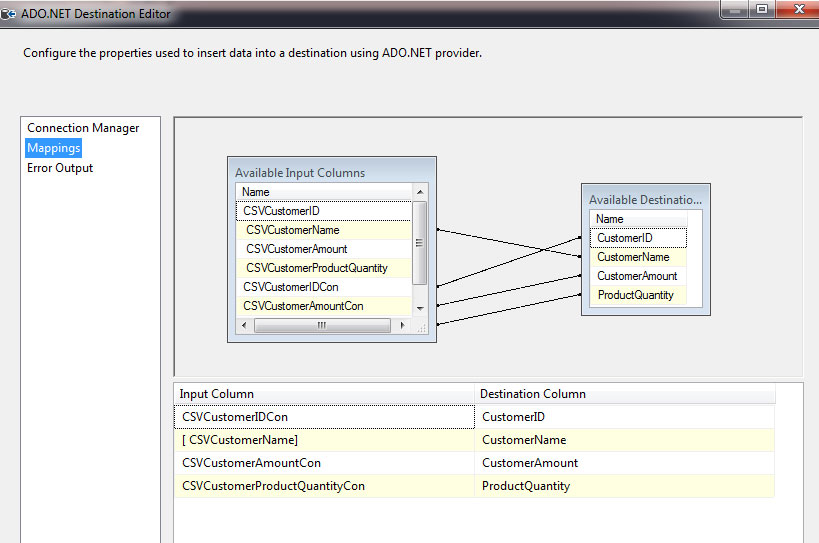This screenshot has height=543, width=819.
Task: Click the Destination Column grid header
Action: tap(625, 394)
